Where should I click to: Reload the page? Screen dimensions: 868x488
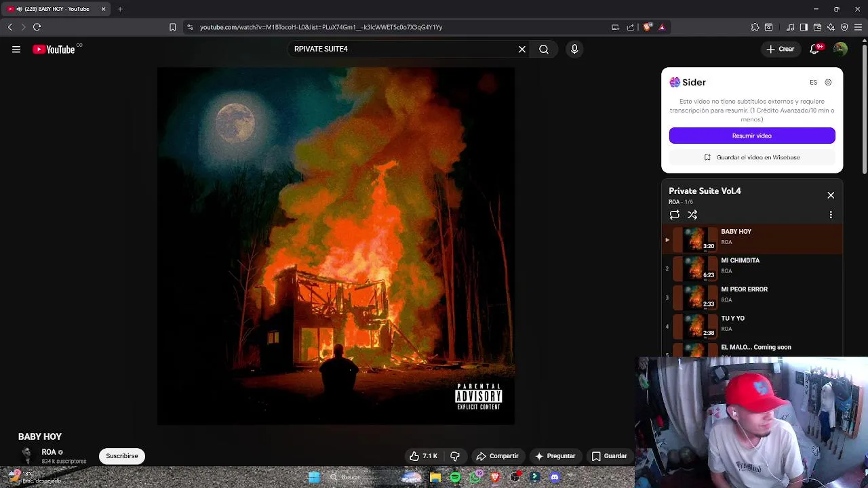click(37, 27)
